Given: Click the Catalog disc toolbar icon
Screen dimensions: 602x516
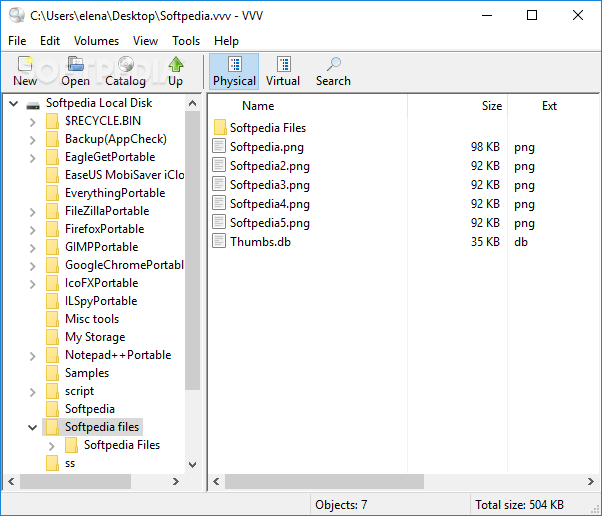Looking at the screenshot, I should [x=126, y=64].
